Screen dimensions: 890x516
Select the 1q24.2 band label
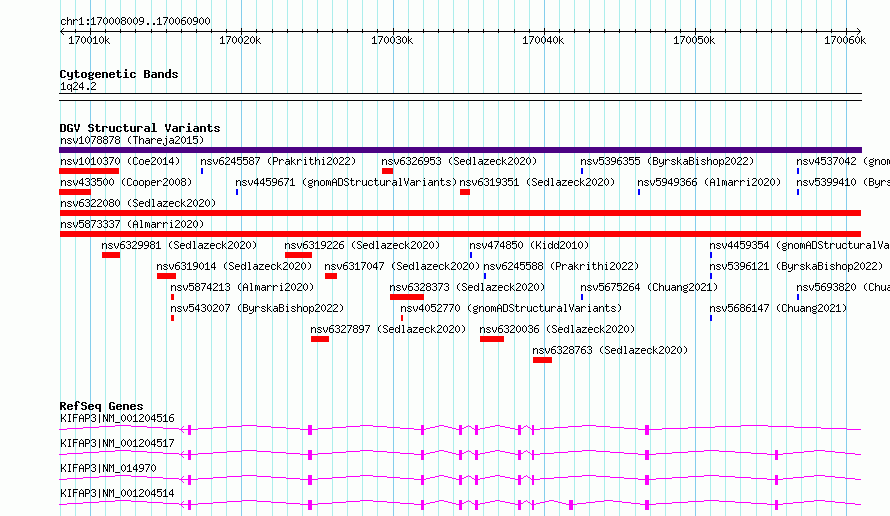click(x=78, y=86)
